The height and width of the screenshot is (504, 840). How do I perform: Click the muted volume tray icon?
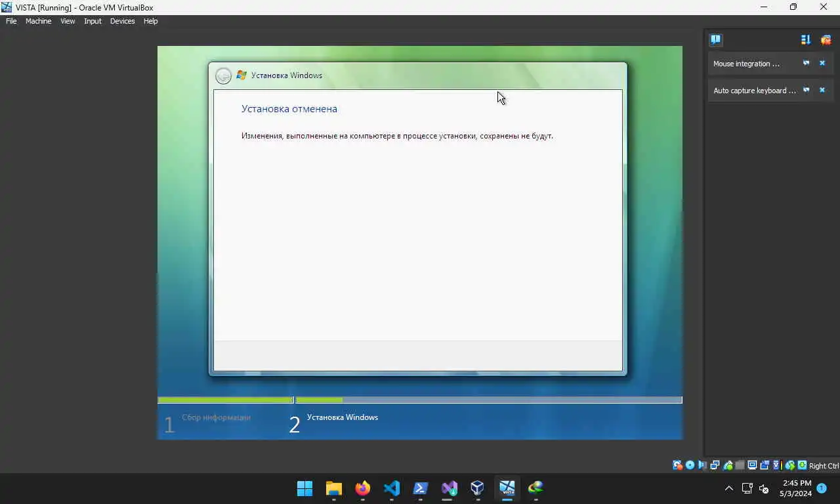pos(764,488)
